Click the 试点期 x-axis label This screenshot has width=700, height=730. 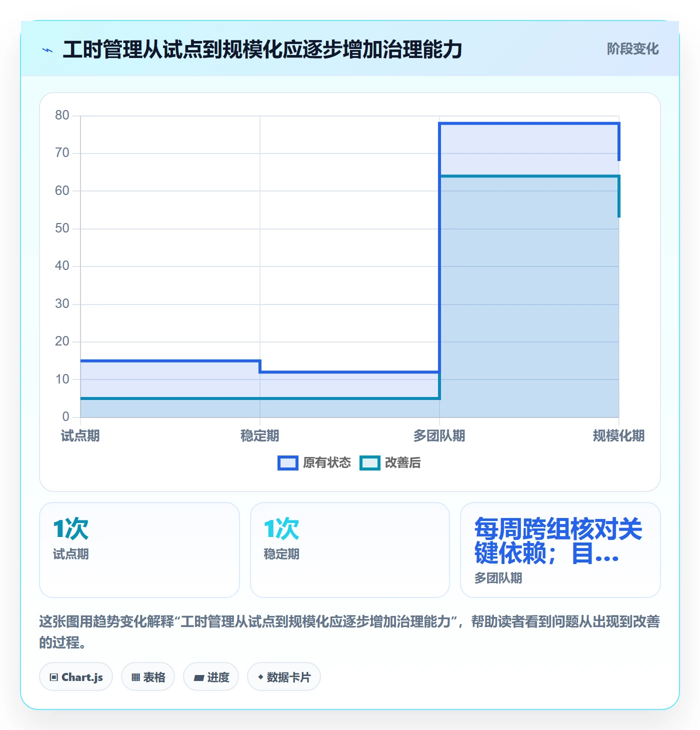80,436
